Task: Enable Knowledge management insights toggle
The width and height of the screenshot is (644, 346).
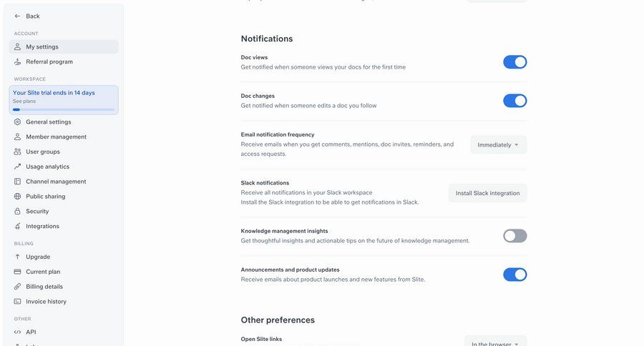Action: click(x=514, y=236)
